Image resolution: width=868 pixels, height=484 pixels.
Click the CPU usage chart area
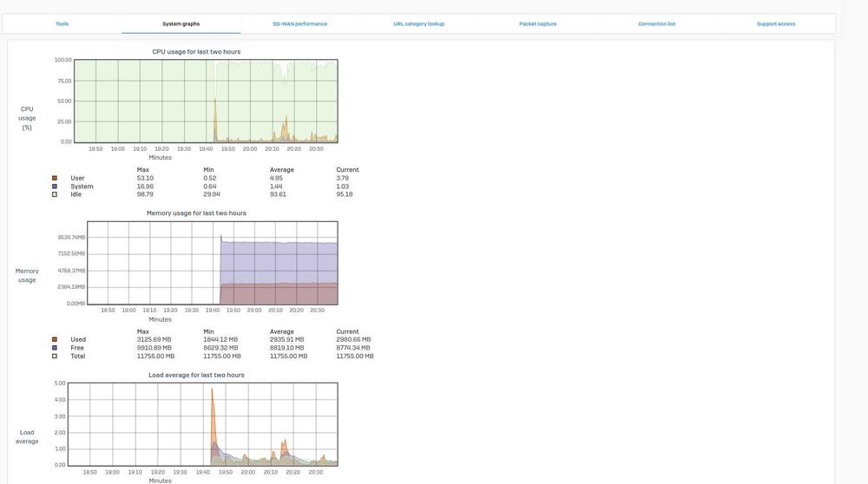[206, 101]
